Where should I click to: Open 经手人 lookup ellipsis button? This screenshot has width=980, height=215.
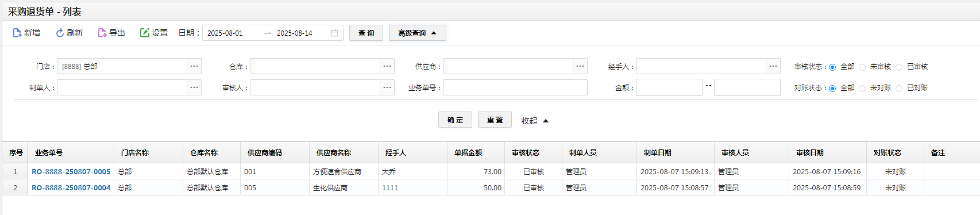[773, 66]
